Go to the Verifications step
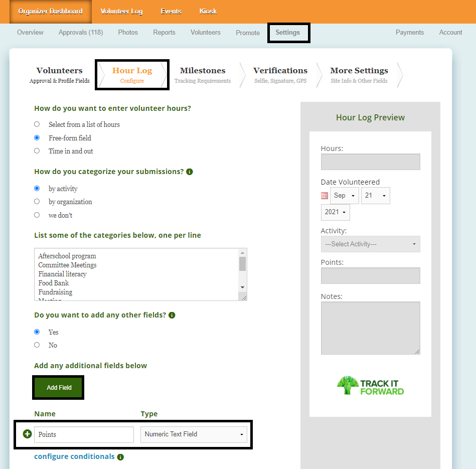 280,75
